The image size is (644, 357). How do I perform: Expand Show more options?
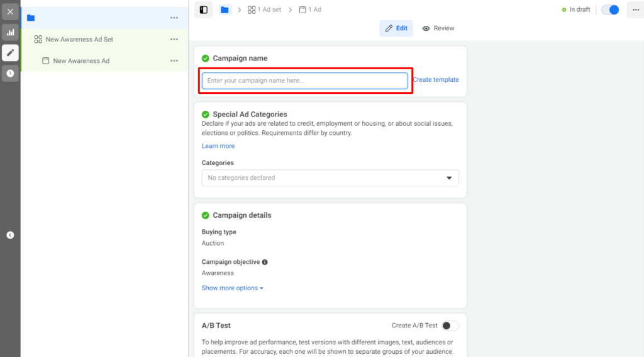click(233, 288)
